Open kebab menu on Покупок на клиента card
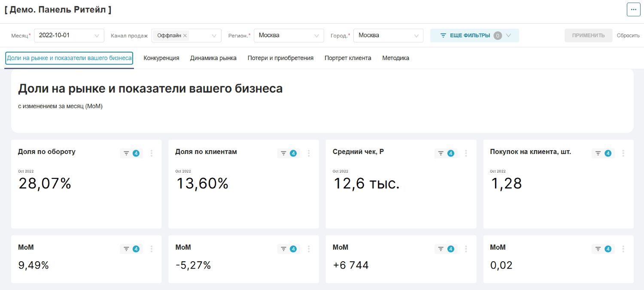The width and height of the screenshot is (644, 290). (623, 153)
